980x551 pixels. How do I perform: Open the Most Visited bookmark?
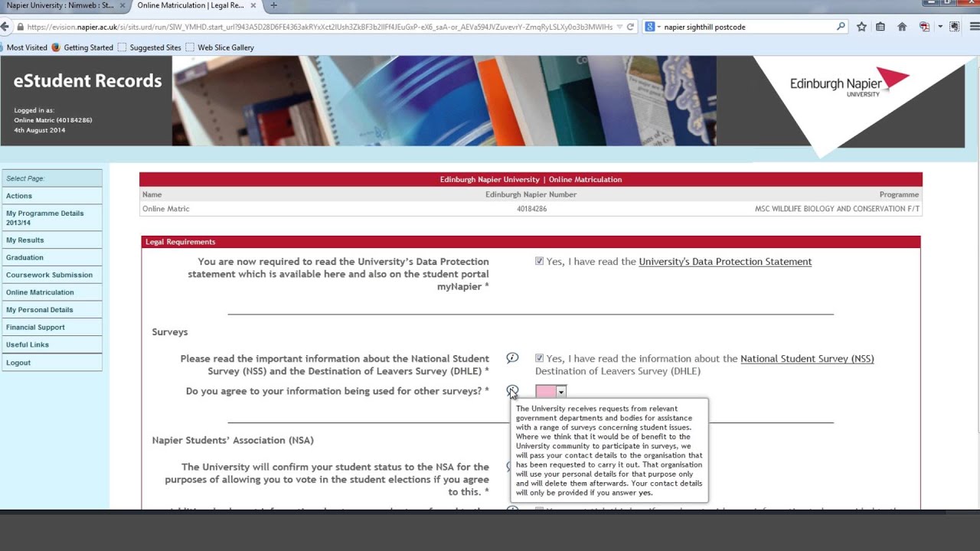23,47
